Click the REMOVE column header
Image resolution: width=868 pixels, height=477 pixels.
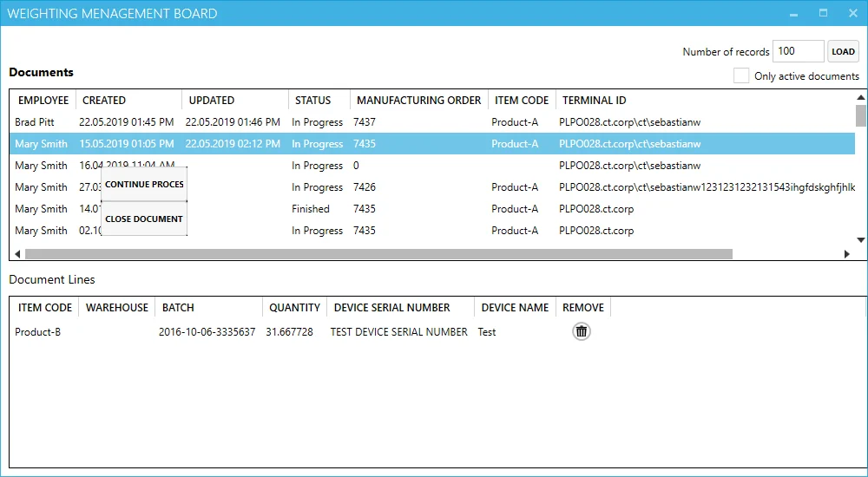(x=583, y=308)
